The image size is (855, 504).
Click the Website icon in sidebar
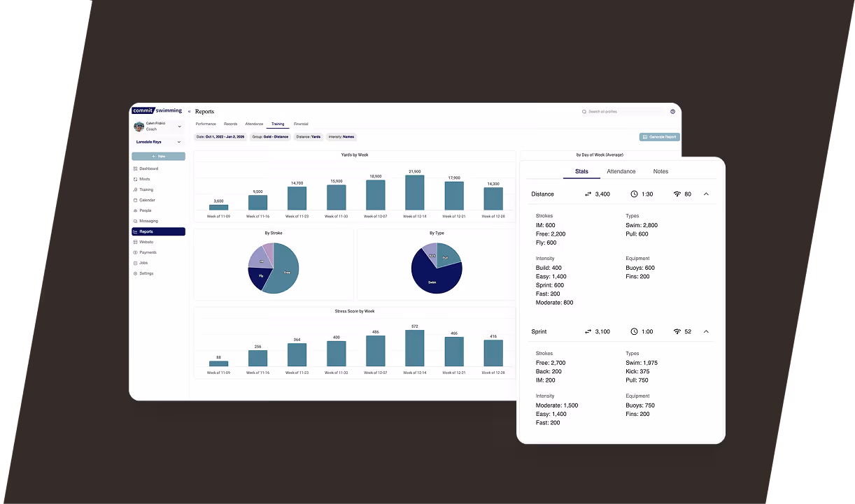tap(135, 242)
